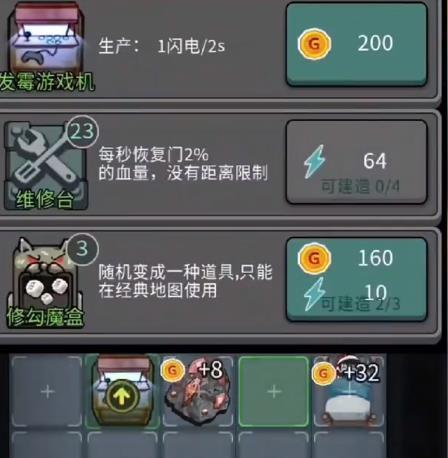Tap the gold coin above the ore rock

[173, 370]
